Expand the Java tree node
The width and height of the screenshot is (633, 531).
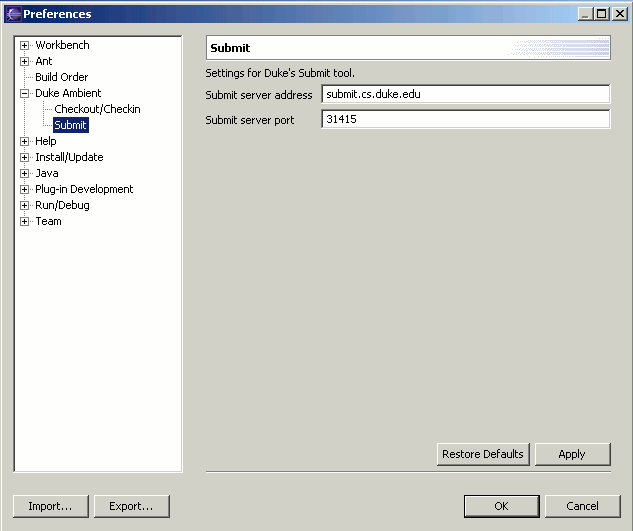pos(24,173)
